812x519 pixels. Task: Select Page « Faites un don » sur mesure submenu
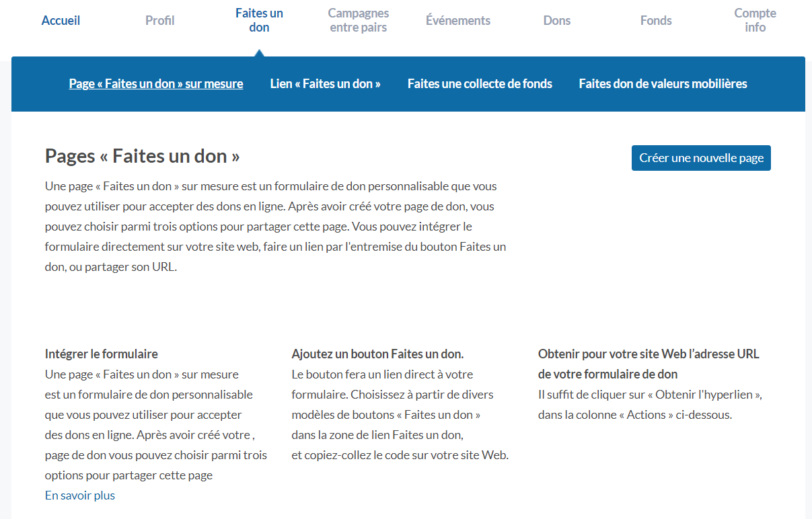[x=156, y=84]
